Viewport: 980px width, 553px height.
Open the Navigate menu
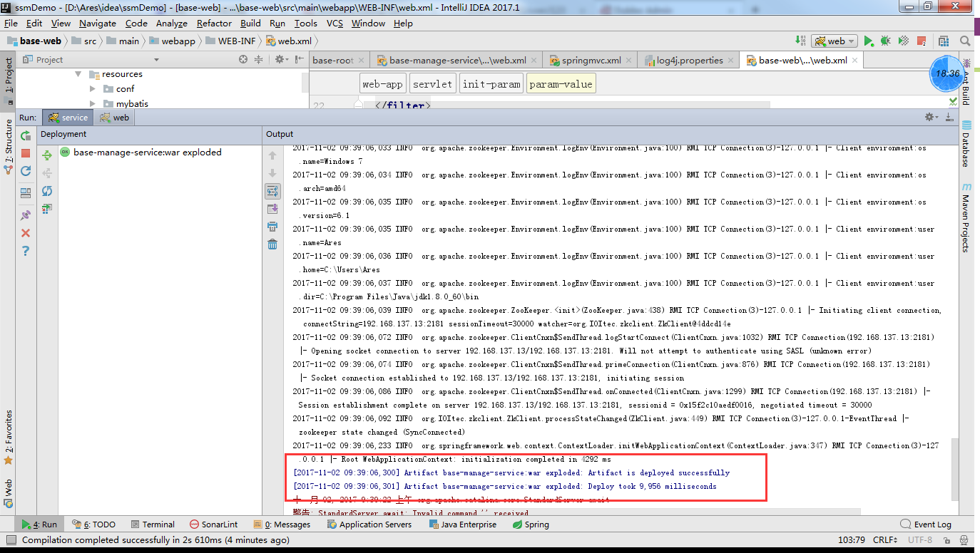coord(97,23)
